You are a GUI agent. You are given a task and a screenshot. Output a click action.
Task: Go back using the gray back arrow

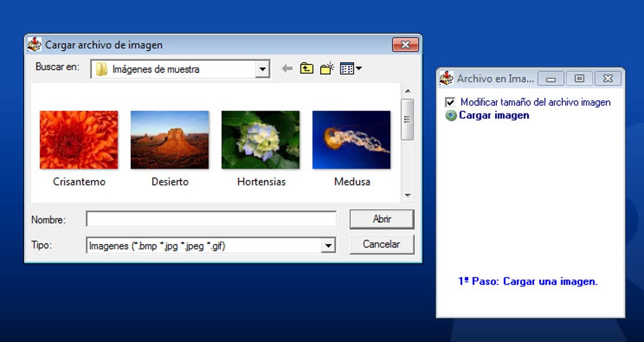287,69
